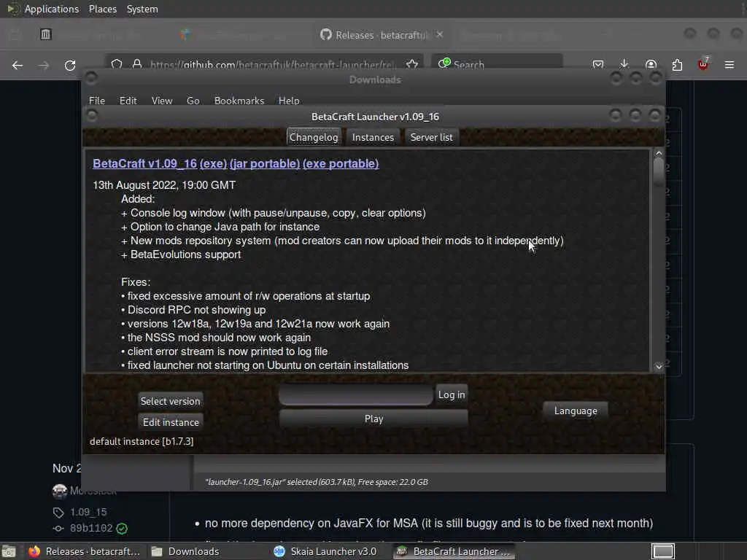The image size is (747, 560).
Task: Switch to the Instances tab
Action: coord(373,137)
